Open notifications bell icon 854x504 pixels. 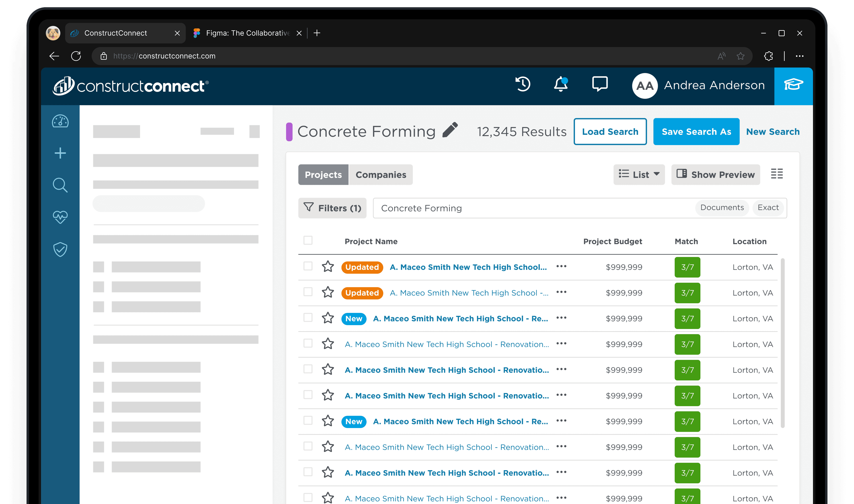pyautogui.click(x=561, y=84)
